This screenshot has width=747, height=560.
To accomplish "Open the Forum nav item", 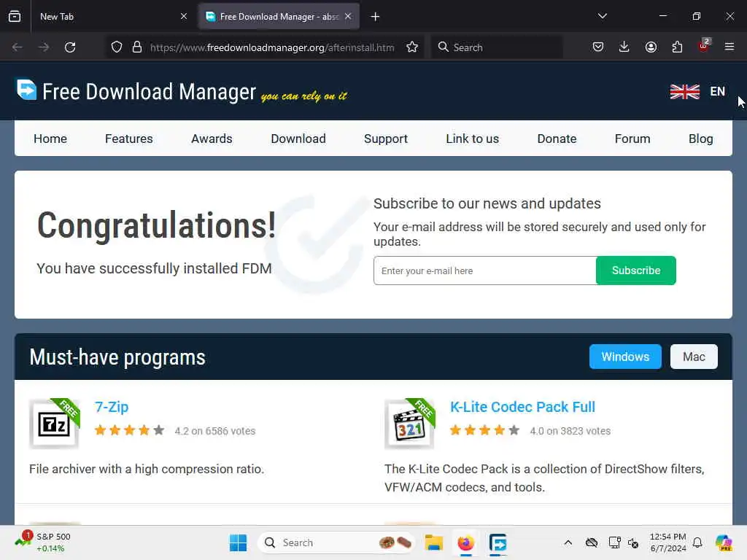I will (x=632, y=139).
